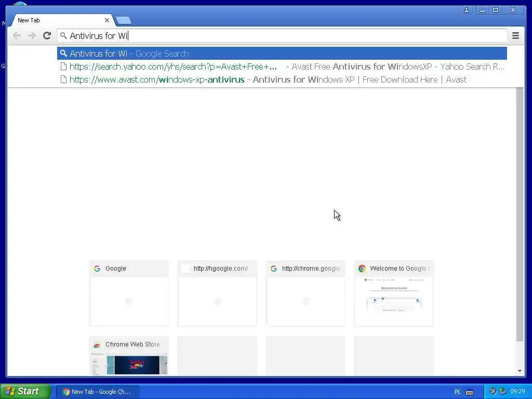Click the PL language indicator
Screen dimensions: 532x399
click(457, 392)
